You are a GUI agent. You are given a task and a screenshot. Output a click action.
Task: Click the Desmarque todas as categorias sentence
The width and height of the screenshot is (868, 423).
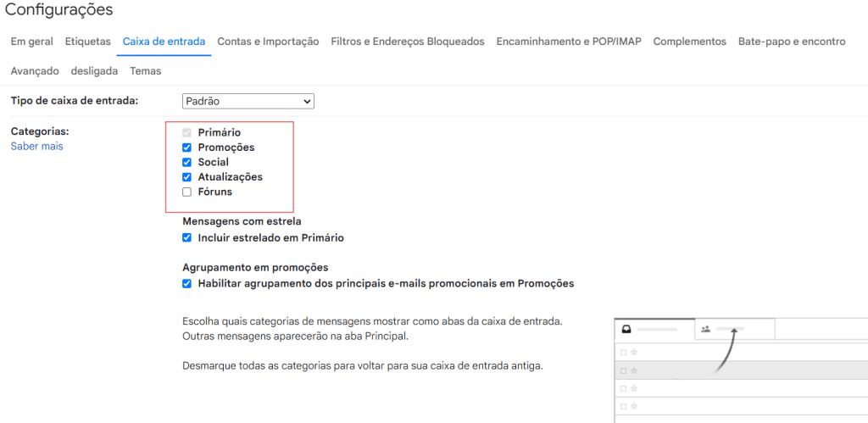click(363, 366)
